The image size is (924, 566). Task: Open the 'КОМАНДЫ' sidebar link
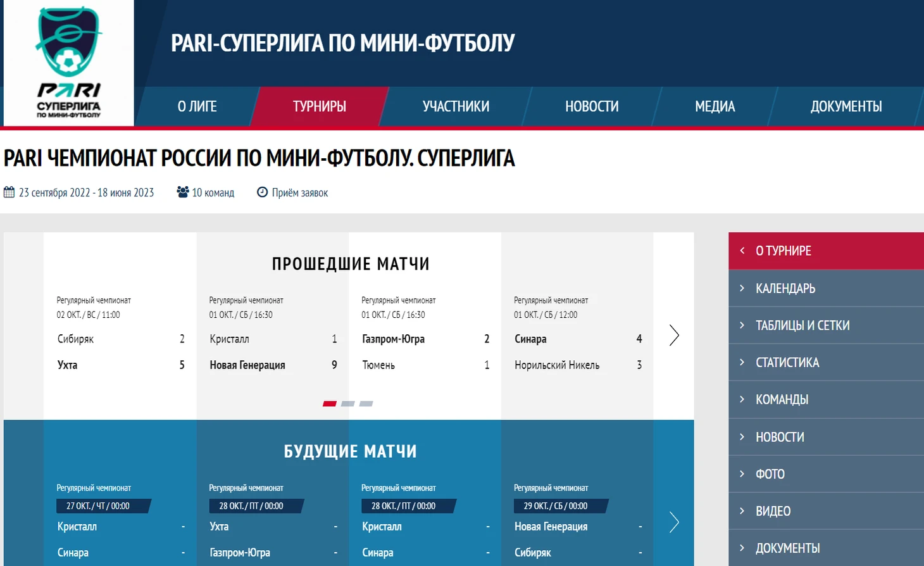tap(782, 399)
